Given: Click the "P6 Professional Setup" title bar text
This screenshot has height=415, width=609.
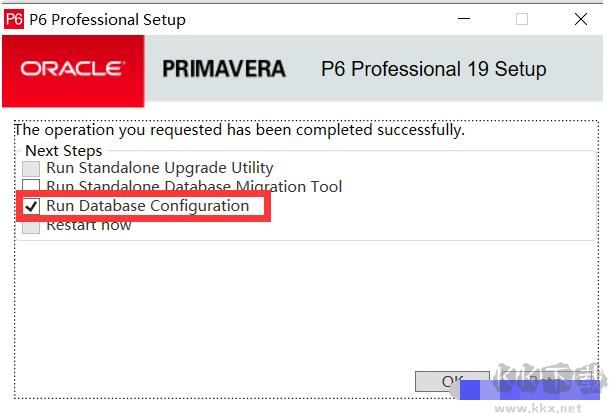Looking at the screenshot, I should [107, 19].
